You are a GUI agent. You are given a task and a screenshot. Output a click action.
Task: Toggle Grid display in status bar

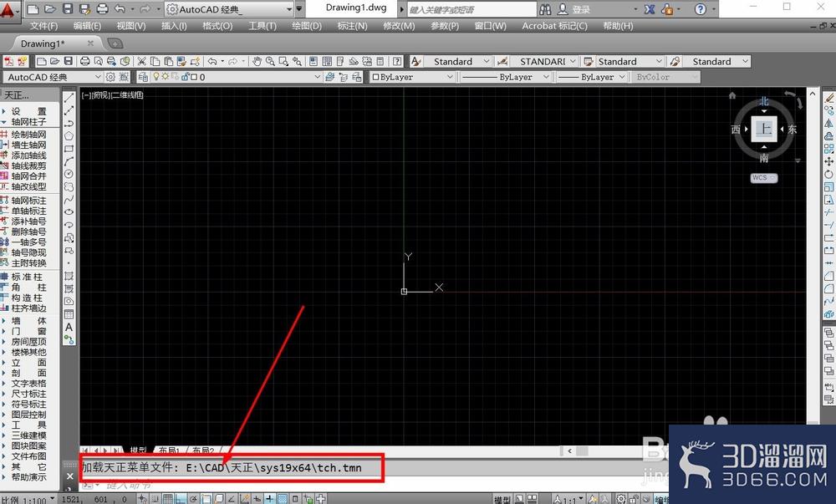pos(168,499)
